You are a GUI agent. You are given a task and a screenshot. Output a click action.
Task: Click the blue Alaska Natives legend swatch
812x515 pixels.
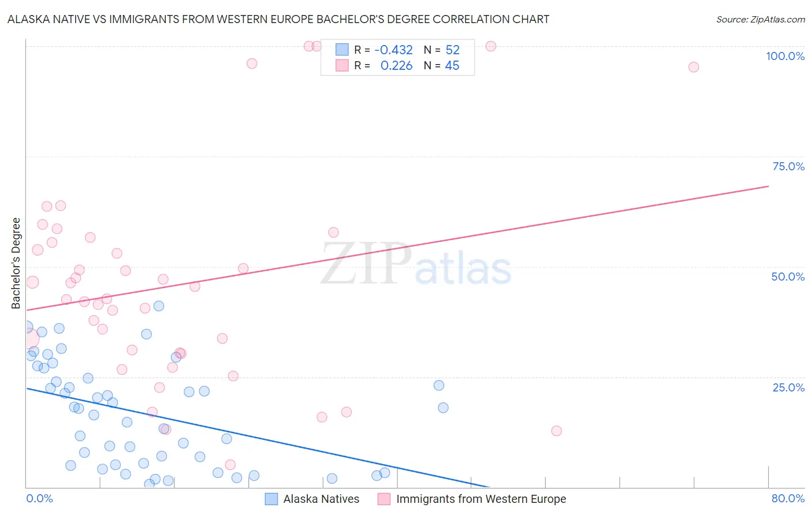[271, 499]
